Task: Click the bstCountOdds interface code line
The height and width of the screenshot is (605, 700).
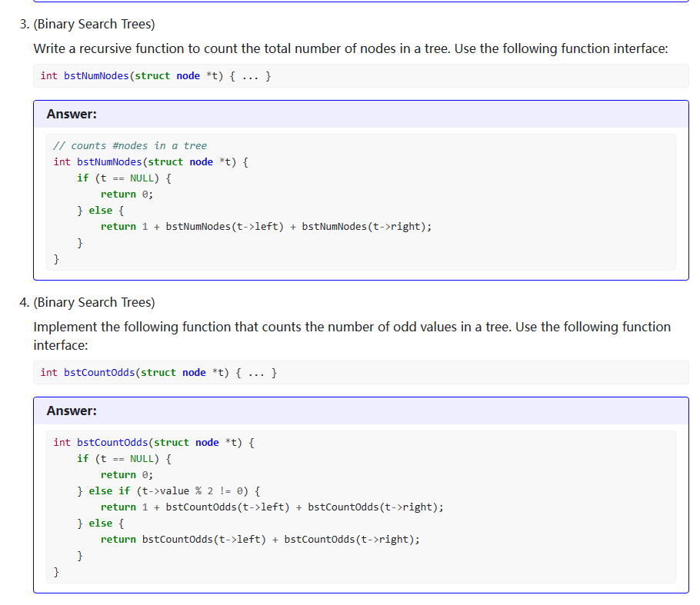Action: (158, 373)
